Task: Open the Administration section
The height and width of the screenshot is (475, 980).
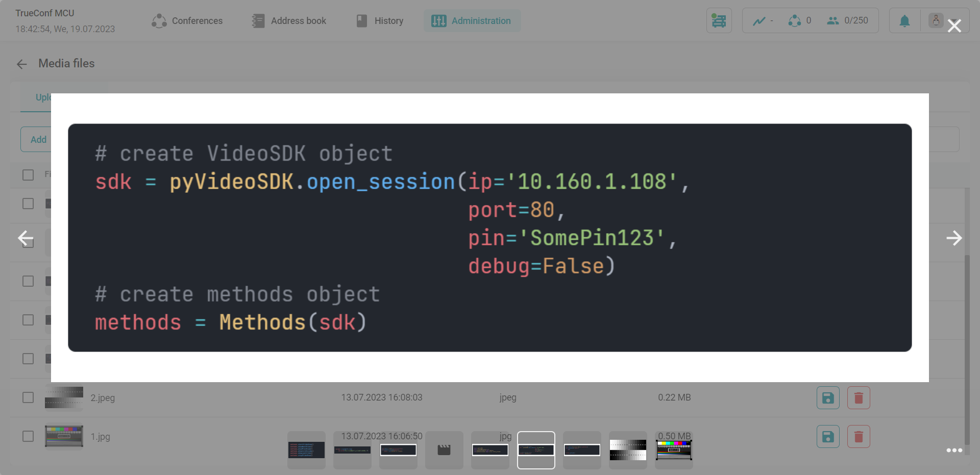Action: coord(472,21)
